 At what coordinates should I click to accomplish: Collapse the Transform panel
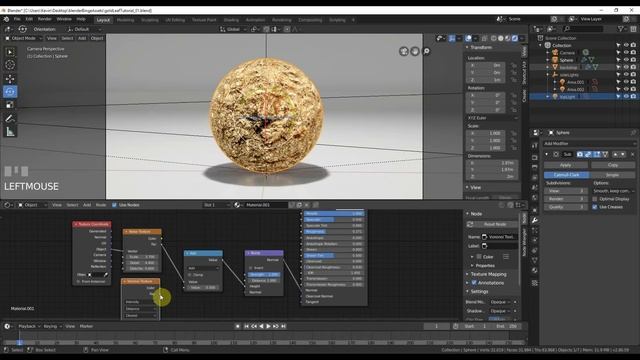coord(467,47)
